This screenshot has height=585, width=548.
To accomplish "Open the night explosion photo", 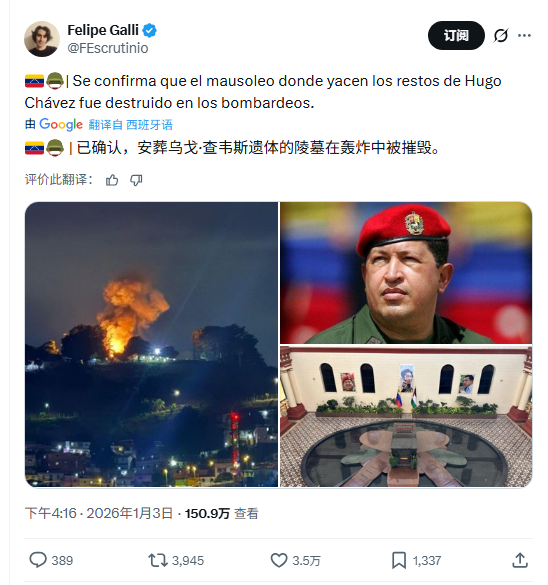I will point(151,344).
